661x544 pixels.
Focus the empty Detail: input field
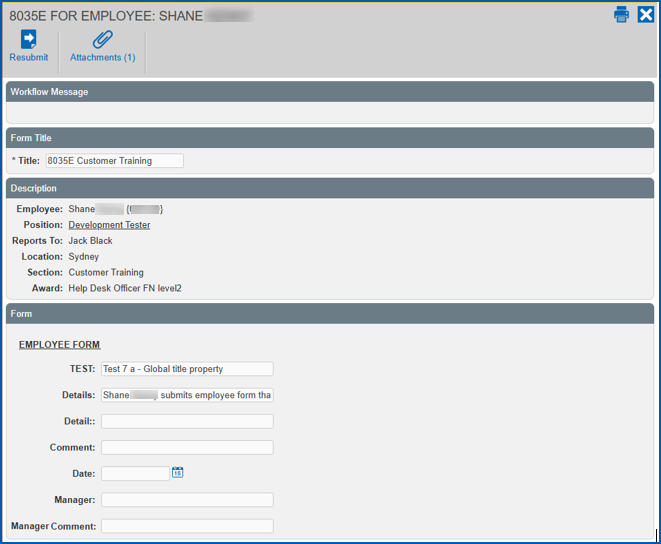(187, 421)
